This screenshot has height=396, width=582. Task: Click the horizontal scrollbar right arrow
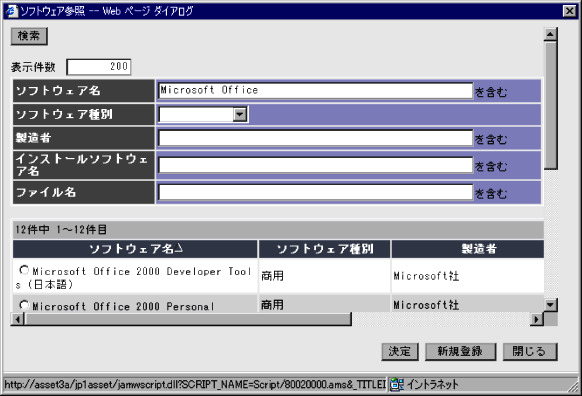pos(537,319)
